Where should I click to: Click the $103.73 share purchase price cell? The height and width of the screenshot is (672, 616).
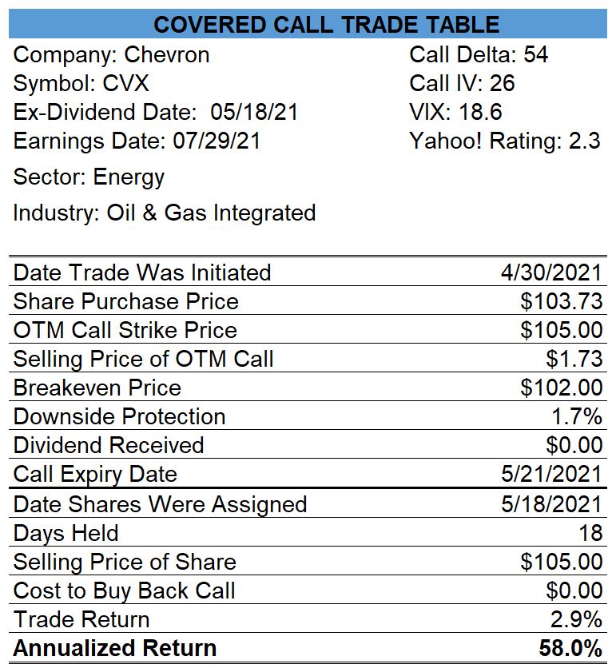561,301
